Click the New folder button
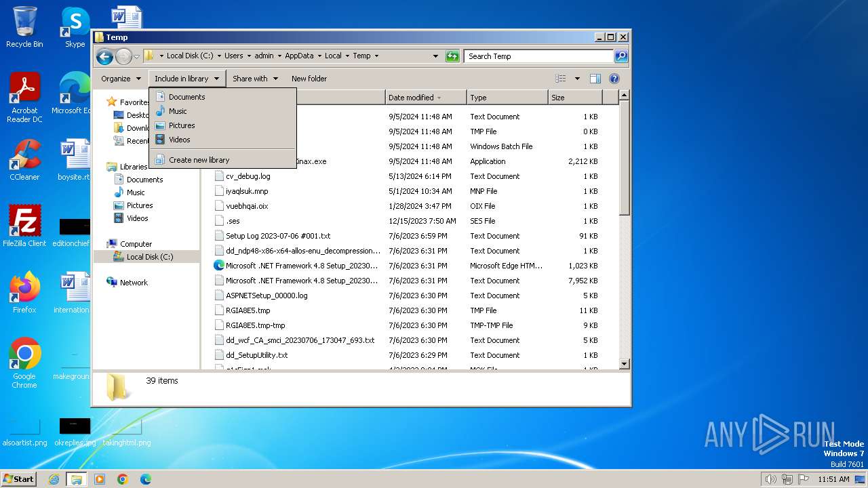Viewport: 868px width, 488px height. pos(309,79)
